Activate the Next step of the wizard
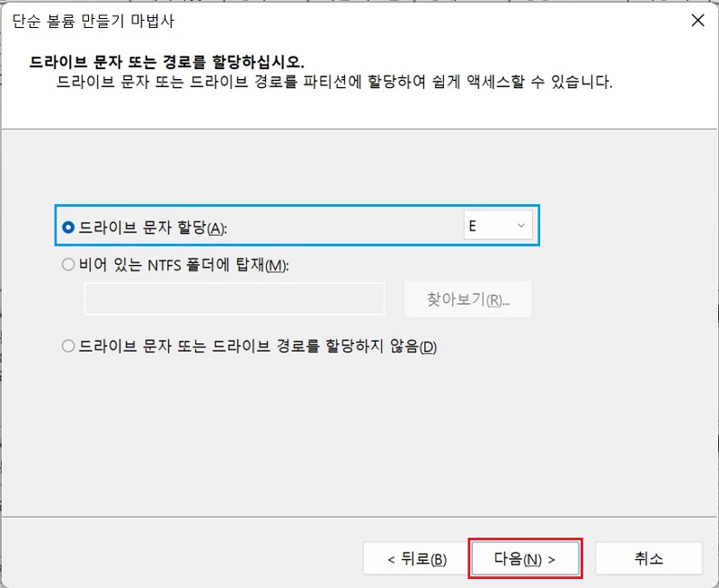The height and width of the screenshot is (588, 719). [x=526, y=557]
